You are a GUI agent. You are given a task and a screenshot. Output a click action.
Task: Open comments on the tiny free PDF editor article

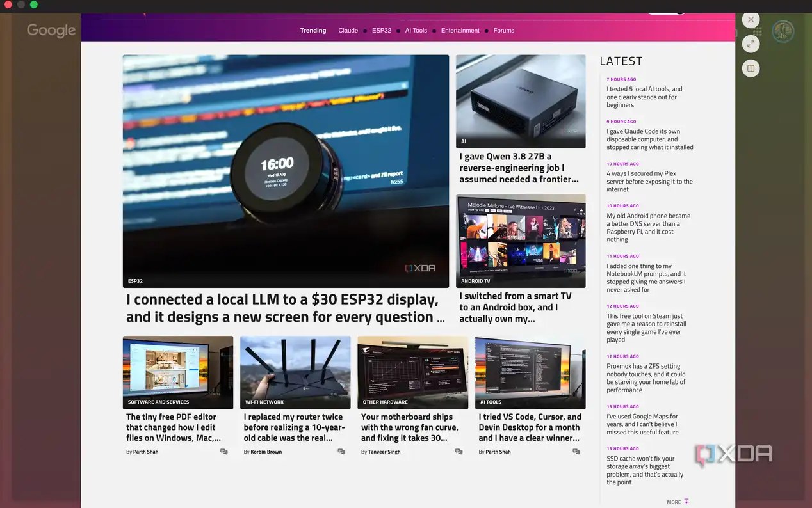pyautogui.click(x=224, y=452)
